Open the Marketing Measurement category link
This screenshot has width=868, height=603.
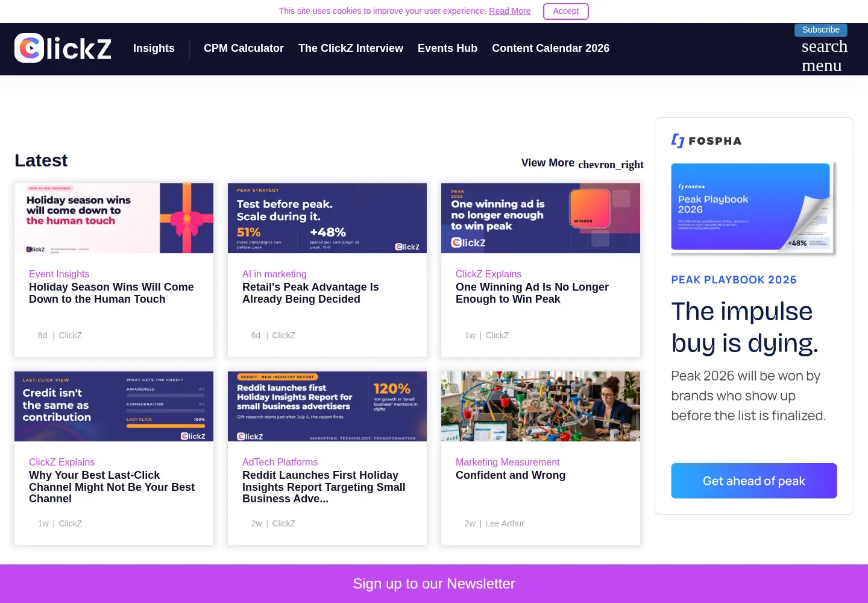pyautogui.click(x=508, y=462)
